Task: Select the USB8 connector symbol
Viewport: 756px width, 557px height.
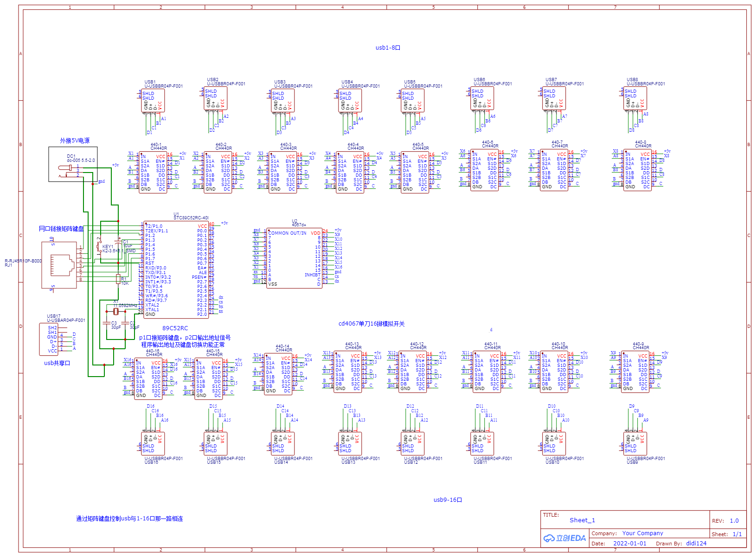Action: coord(635,98)
